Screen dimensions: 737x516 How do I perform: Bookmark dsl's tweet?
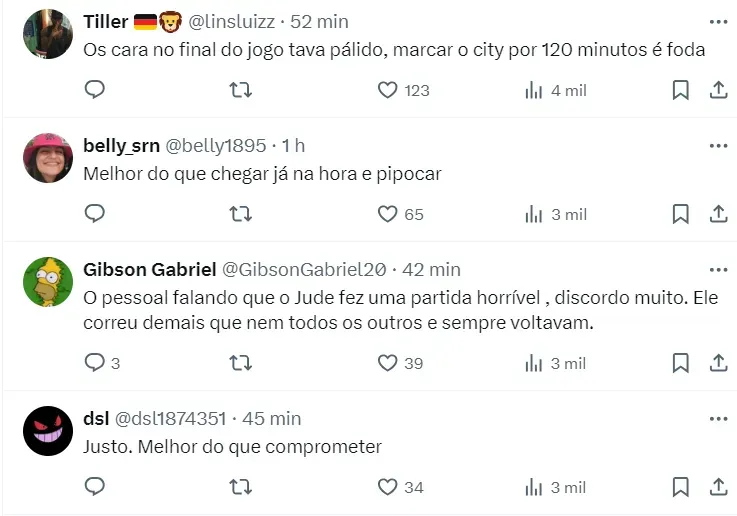(x=680, y=487)
